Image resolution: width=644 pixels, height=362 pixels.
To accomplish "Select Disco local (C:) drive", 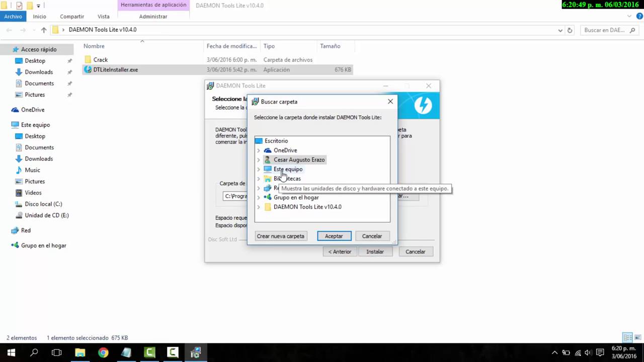I will (43, 204).
